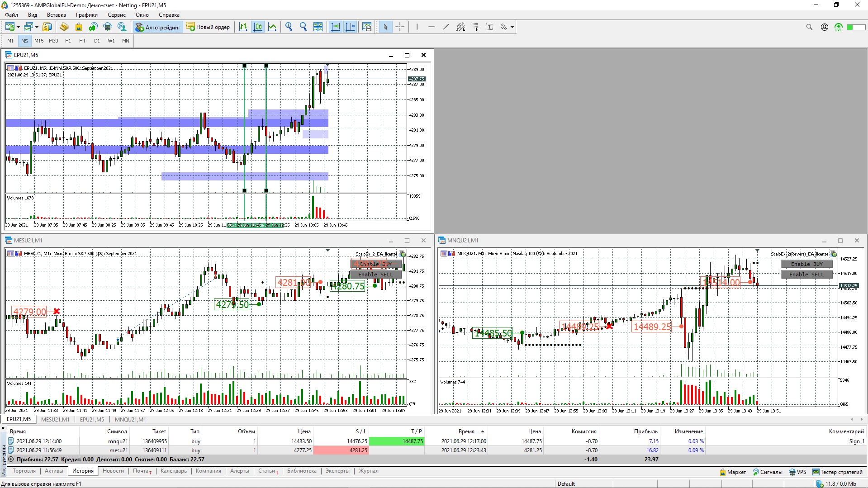Open the chart profiles icon
Screen dimensions: 868x488
tap(28, 27)
